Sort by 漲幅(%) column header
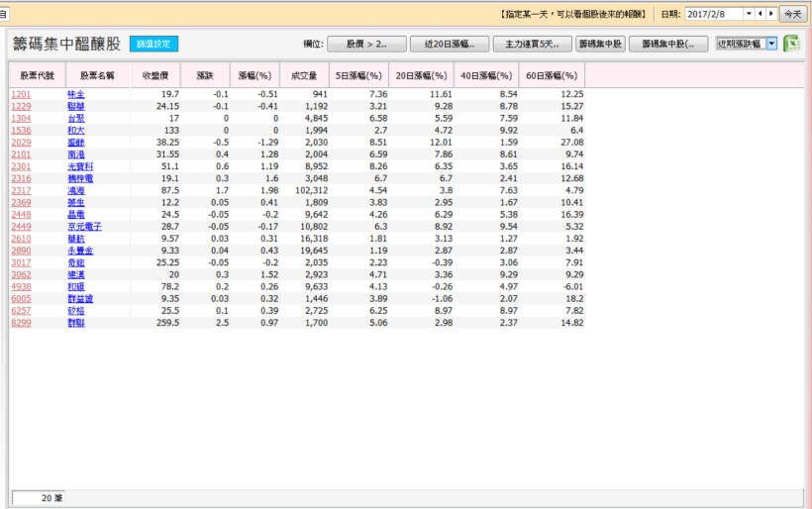This screenshot has height=509, width=812. [x=254, y=75]
